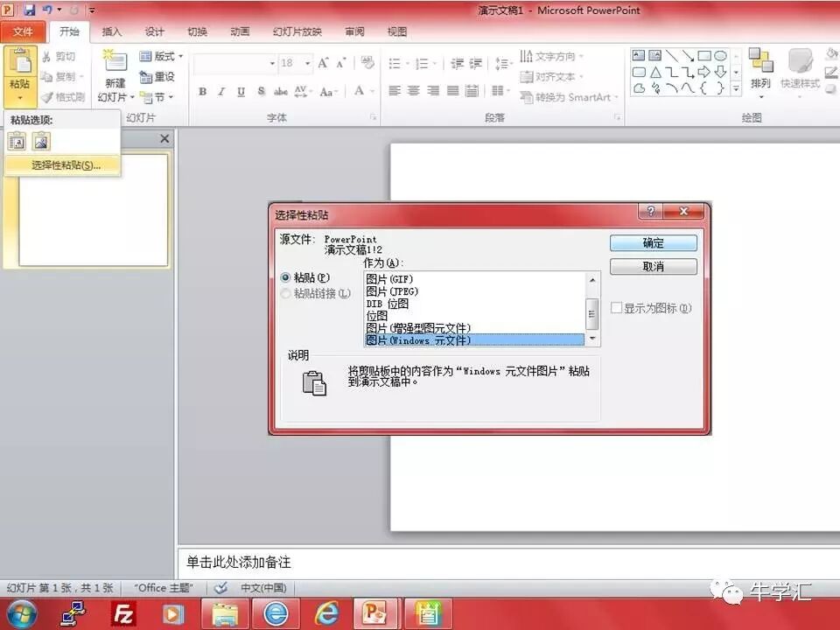Open the font size dropdown
This screenshot has width=840, height=630.
[307, 63]
